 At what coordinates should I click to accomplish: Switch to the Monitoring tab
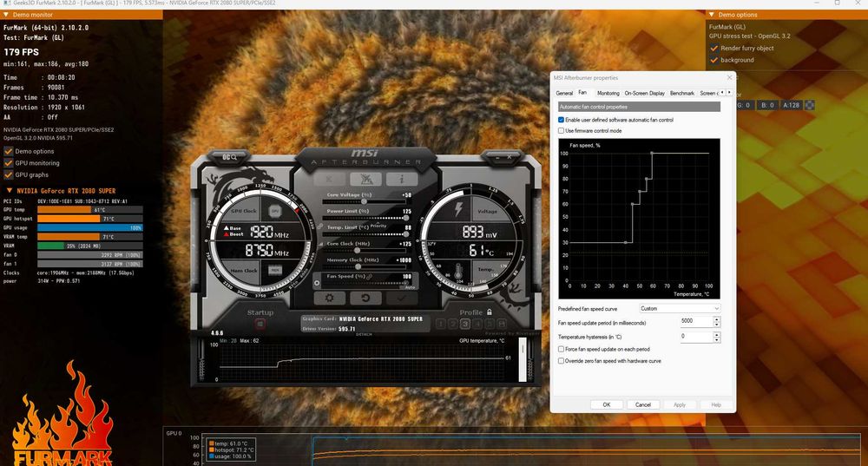tap(608, 93)
